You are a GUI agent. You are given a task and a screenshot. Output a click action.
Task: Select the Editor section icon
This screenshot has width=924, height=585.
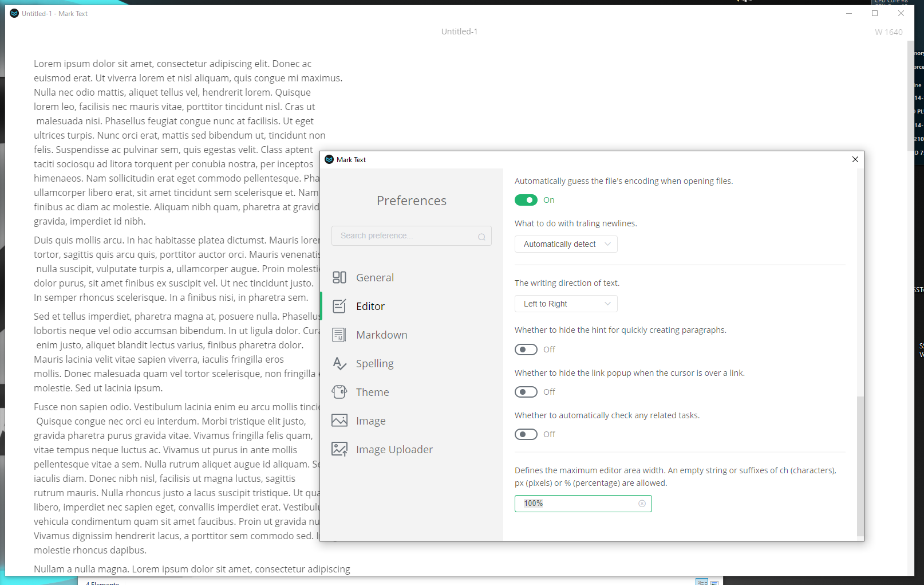339,306
